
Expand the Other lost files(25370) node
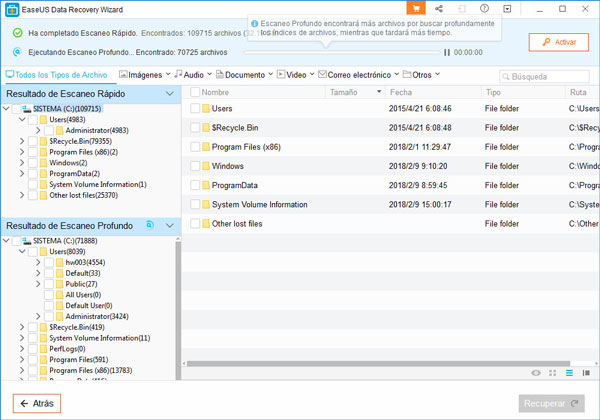[x=22, y=195]
